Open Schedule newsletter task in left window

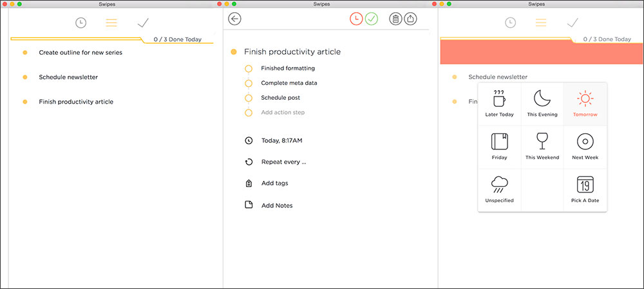tap(68, 77)
